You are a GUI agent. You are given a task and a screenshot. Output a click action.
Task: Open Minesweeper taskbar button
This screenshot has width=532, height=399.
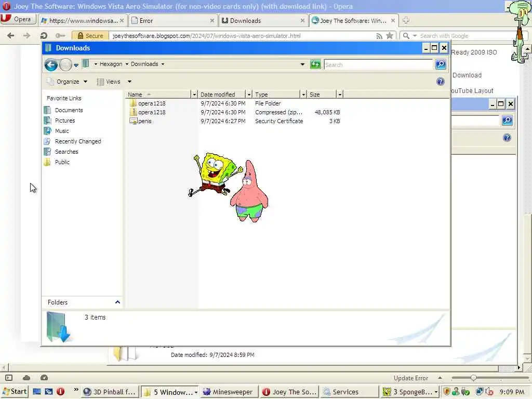[229, 392]
